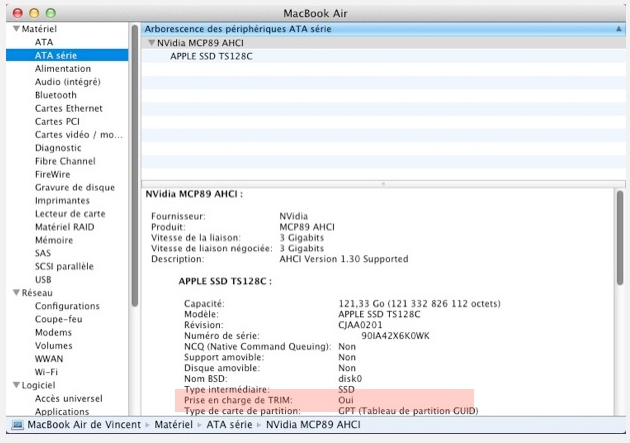This screenshot has height=443, width=630.
Task: Select WWAN under Réseau
Action: [x=49, y=359]
